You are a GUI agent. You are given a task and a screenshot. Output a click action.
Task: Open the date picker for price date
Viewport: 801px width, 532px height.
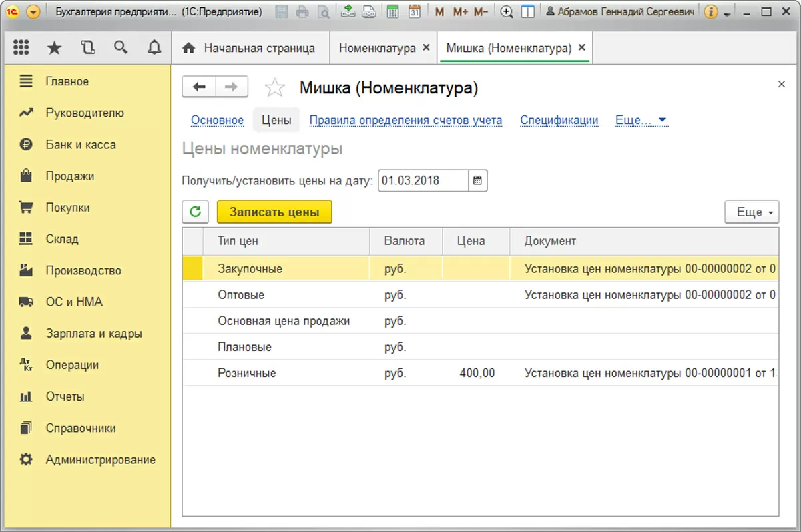477,180
